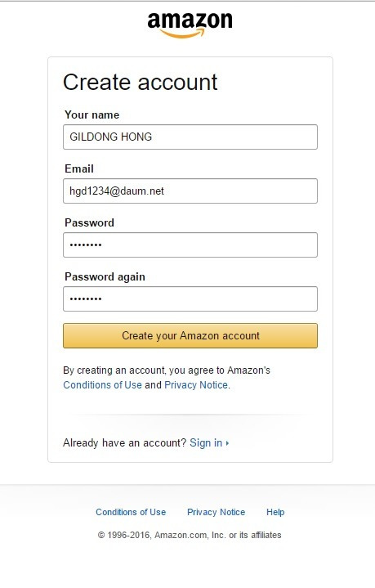Click the Already have an account text
Image resolution: width=375 pixels, height=588 pixels.
(124, 443)
